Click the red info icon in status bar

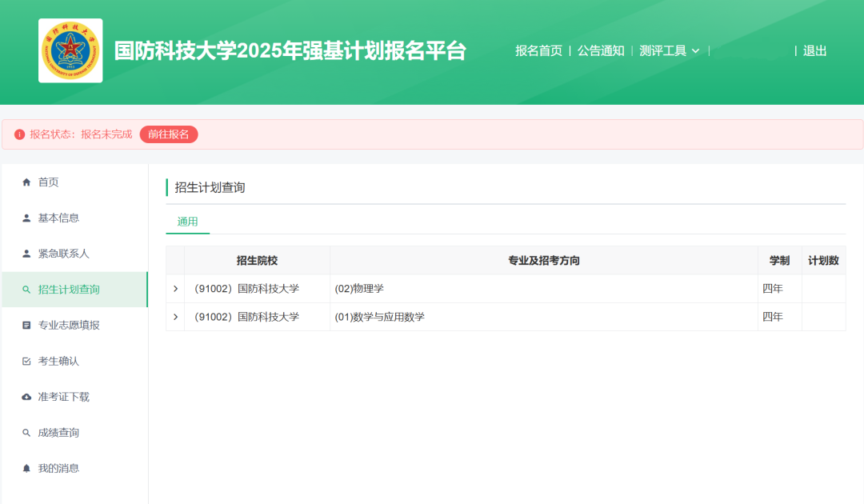(20, 134)
